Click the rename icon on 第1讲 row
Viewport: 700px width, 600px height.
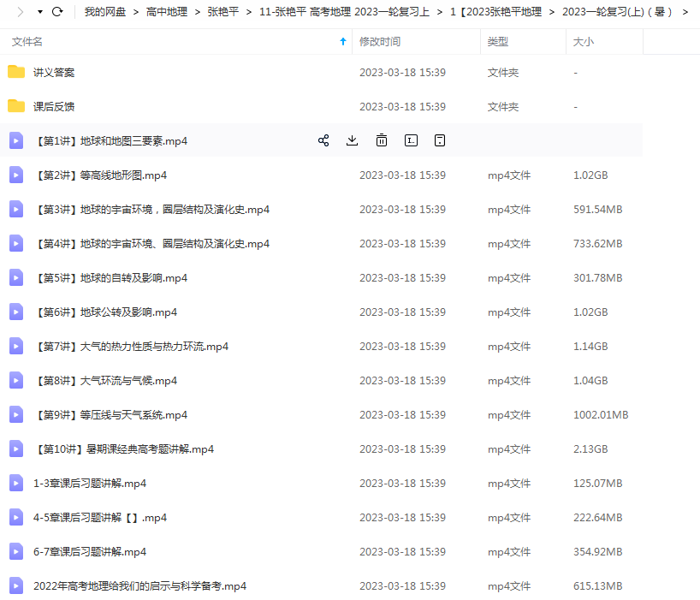pos(411,140)
